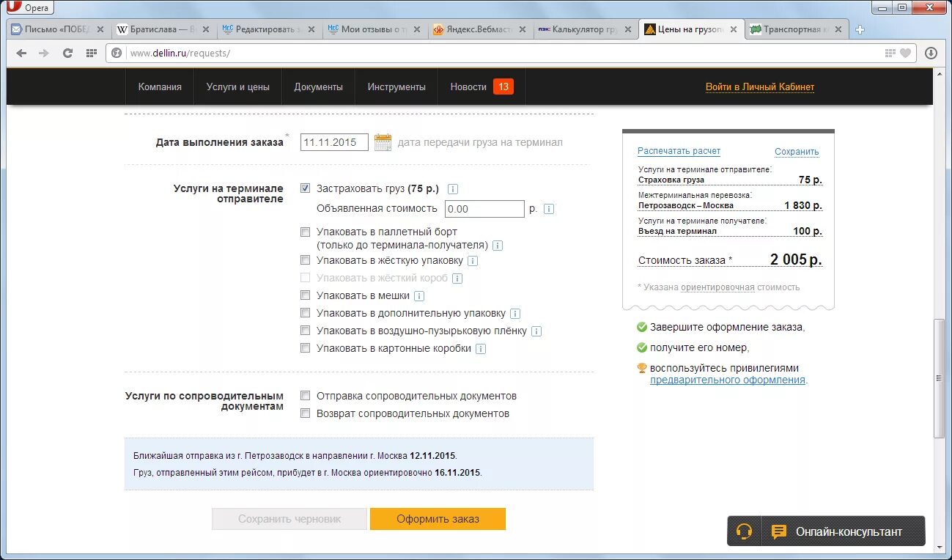Click the order date field
Image resolution: width=952 pixels, height=560 pixels.
tap(334, 142)
